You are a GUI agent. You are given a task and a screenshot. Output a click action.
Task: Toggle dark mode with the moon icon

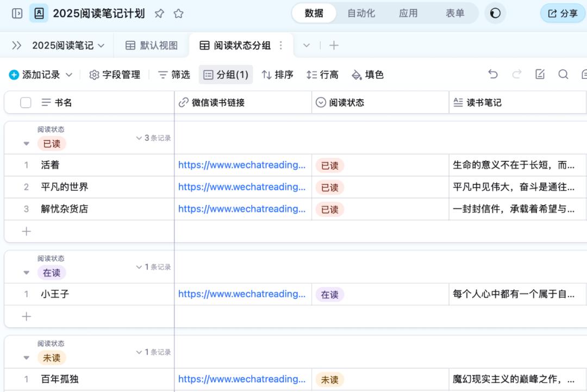pyautogui.click(x=495, y=13)
